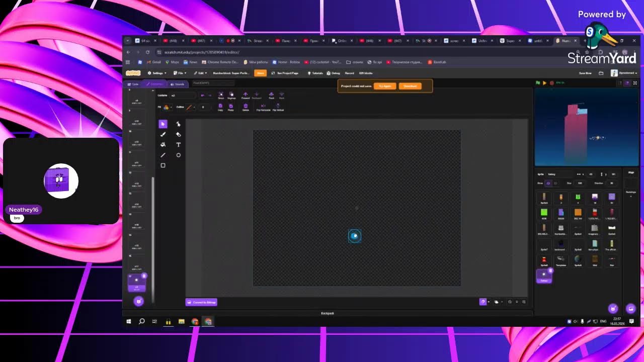Click the costume name input field
The image size is (644, 362).
(183, 95)
